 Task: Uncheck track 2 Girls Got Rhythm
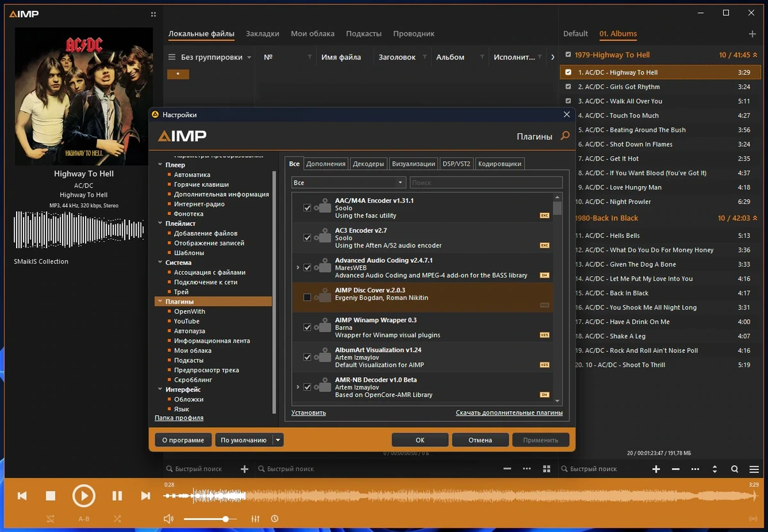pos(568,86)
